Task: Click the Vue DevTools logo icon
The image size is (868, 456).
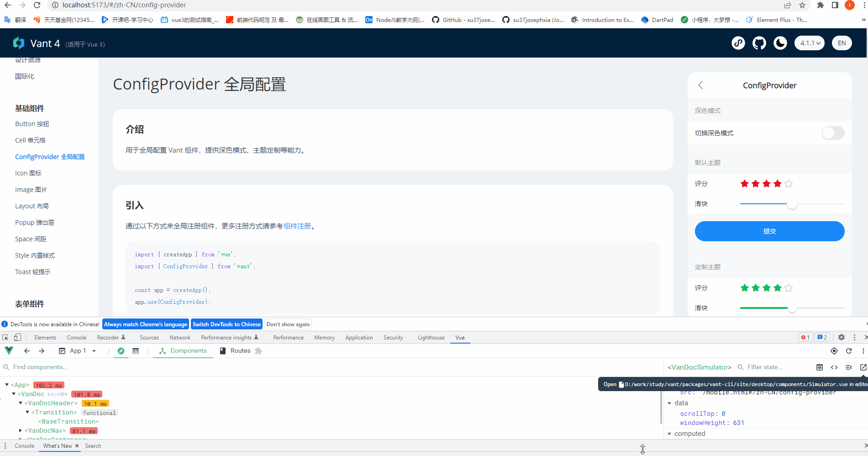Action: point(9,351)
